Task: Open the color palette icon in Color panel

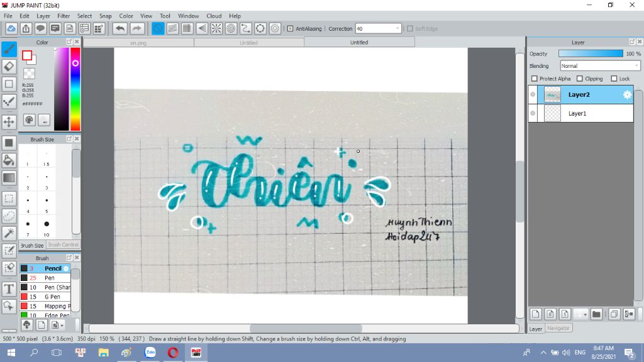Action: pos(29,120)
